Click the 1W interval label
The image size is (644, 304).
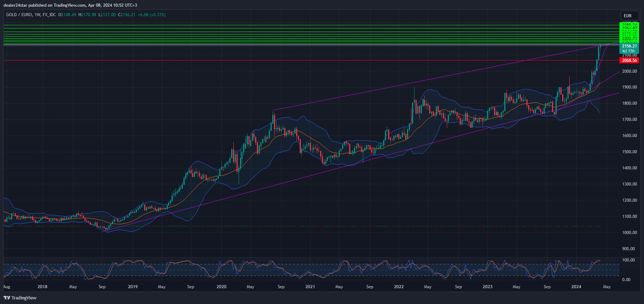coord(37,15)
